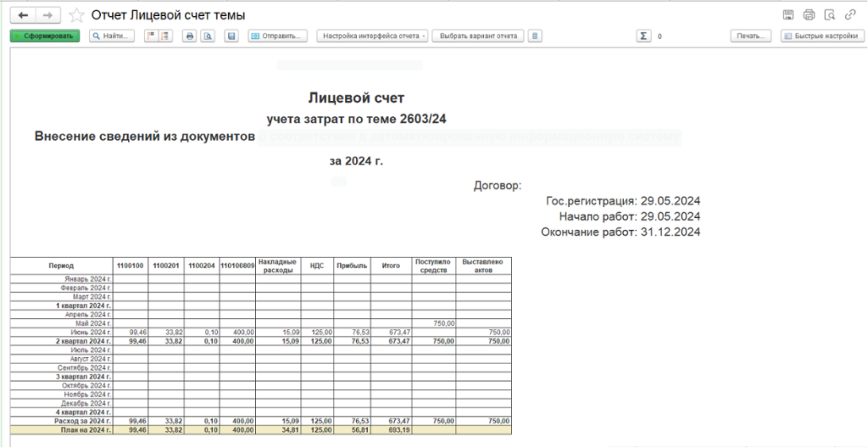Select the Август 2024 г. row label
The width and height of the screenshot is (868, 448).
click(61, 359)
